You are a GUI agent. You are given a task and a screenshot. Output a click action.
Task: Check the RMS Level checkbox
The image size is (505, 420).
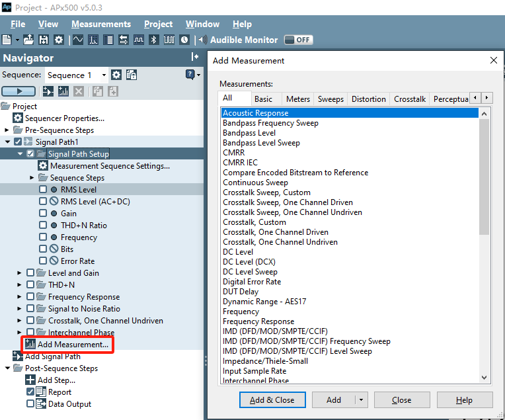43,189
